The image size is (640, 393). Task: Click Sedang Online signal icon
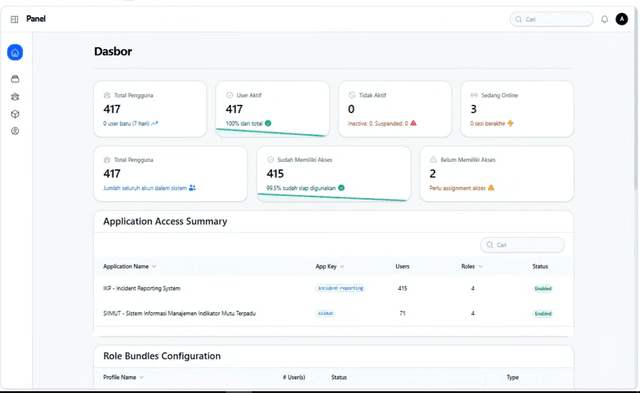(x=474, y=95)
